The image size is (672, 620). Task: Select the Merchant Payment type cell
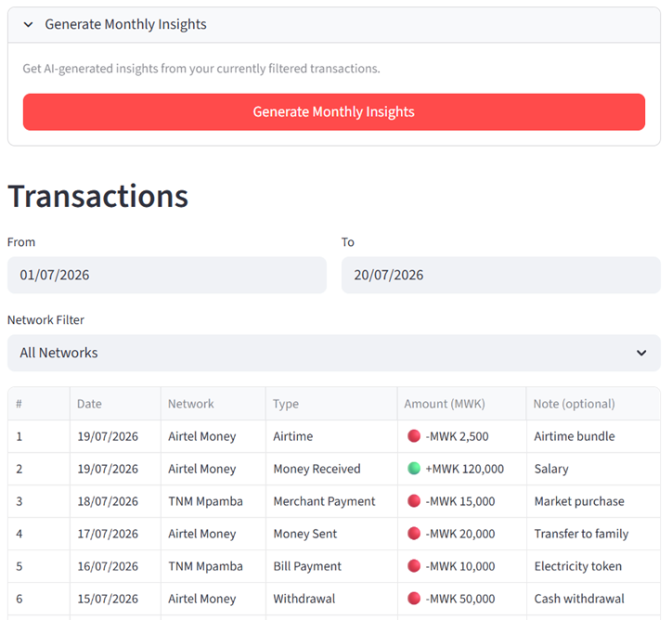[331, 501]
